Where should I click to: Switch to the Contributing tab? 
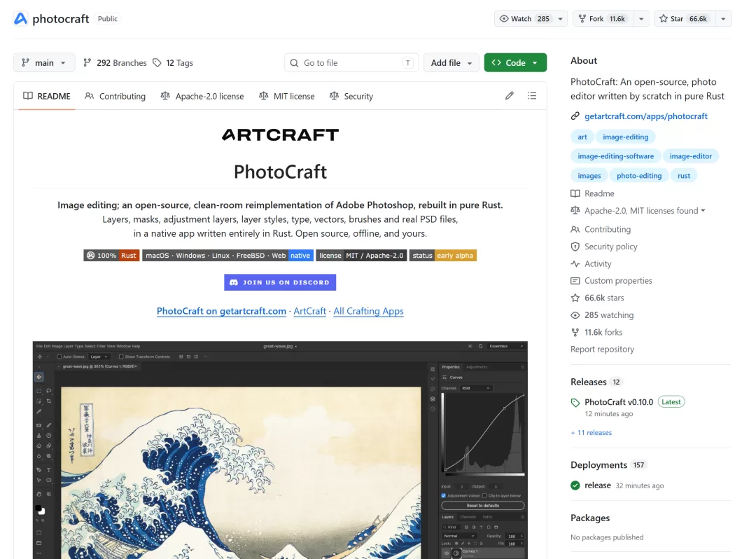pos(115,96)
